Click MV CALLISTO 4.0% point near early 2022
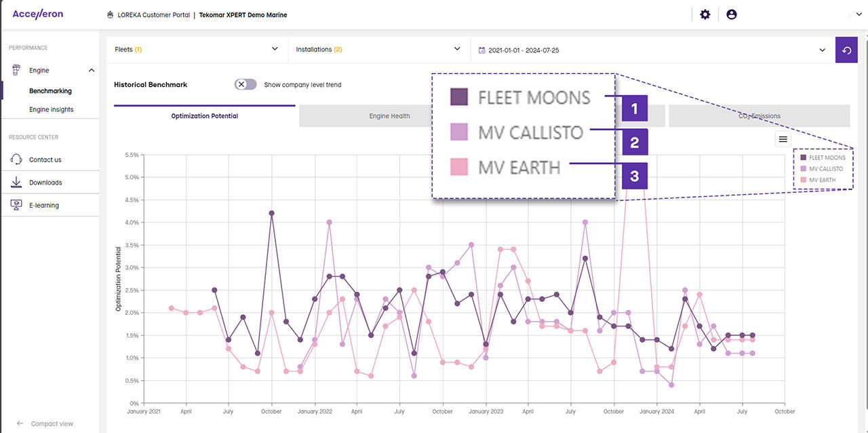Image resolution: width=868 pixels, height=433 pixels. (329, 222)
